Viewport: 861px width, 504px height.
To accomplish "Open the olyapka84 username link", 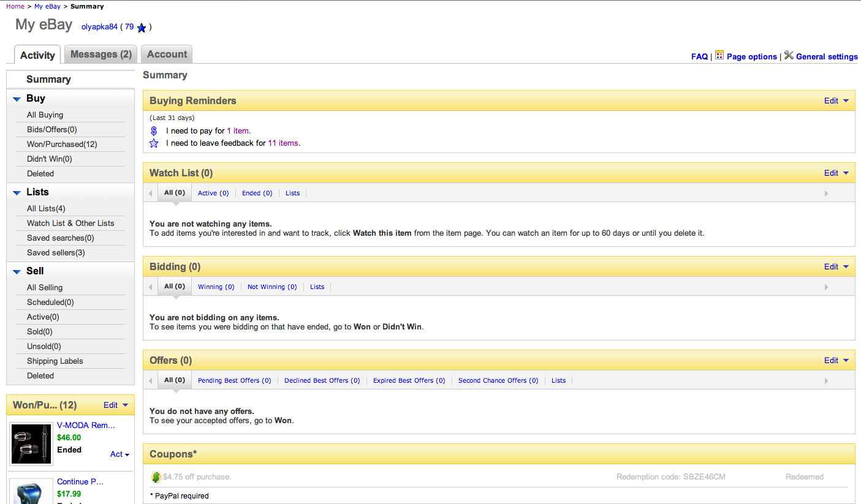I will click(99, 27).
